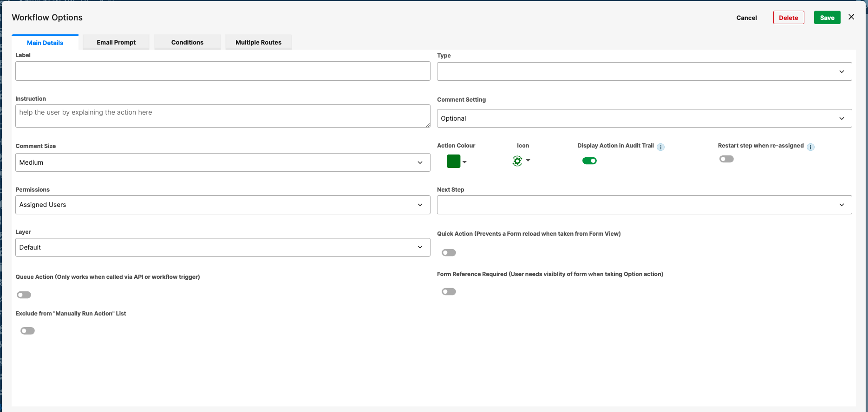Image resolution: width=868 pixels, height=412 pixels.
Task: Click the green Save button
Action: click(827, 18)
